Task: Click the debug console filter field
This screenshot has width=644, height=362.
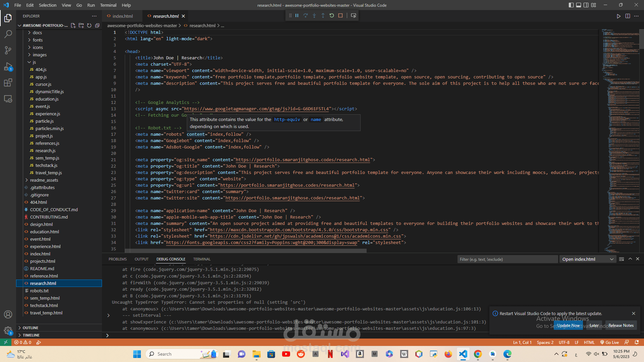Action: coord(507,259)
